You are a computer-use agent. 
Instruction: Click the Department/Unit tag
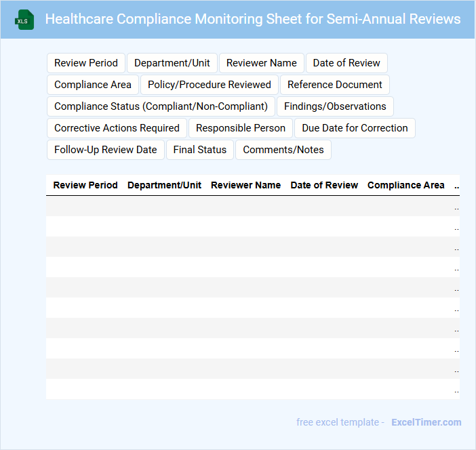[172, 63]
